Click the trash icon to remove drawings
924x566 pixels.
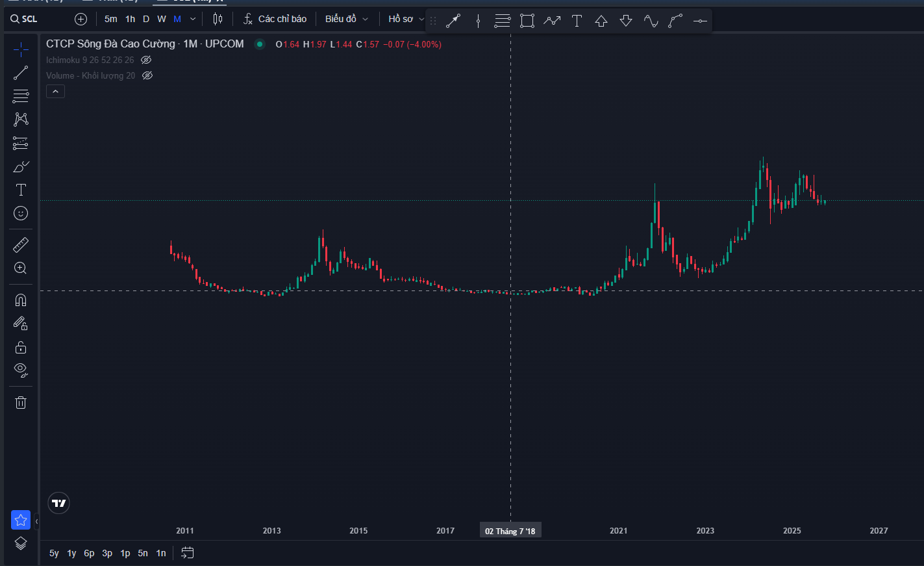coord(21,402)
